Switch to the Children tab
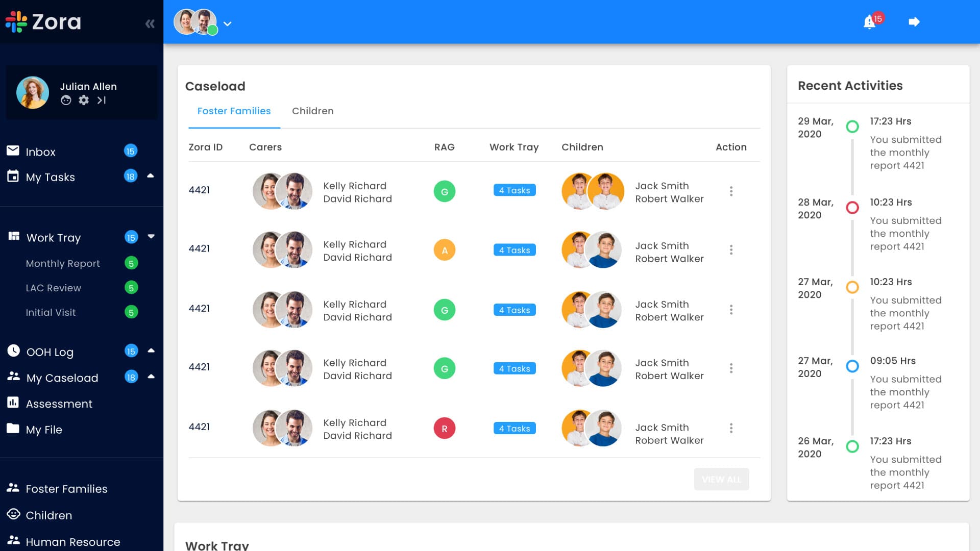 click(x=313, y=111)
